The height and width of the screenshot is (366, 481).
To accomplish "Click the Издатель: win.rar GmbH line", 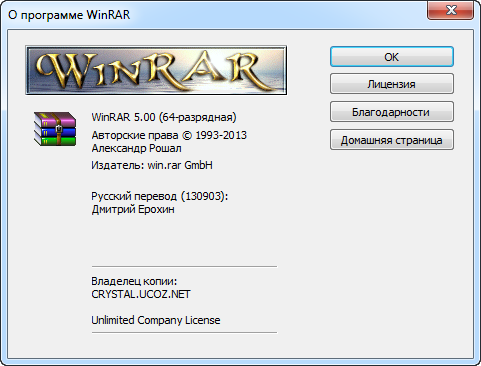I will [x=152, y=165].
